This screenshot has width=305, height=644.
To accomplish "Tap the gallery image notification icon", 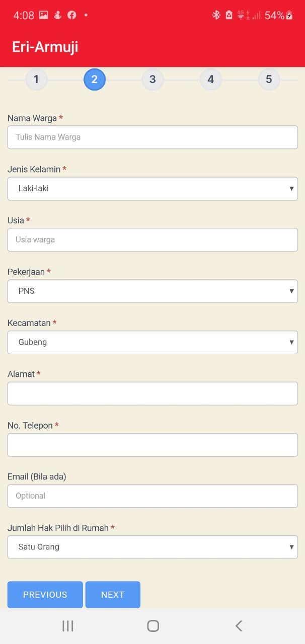I will tap(44, 15).
